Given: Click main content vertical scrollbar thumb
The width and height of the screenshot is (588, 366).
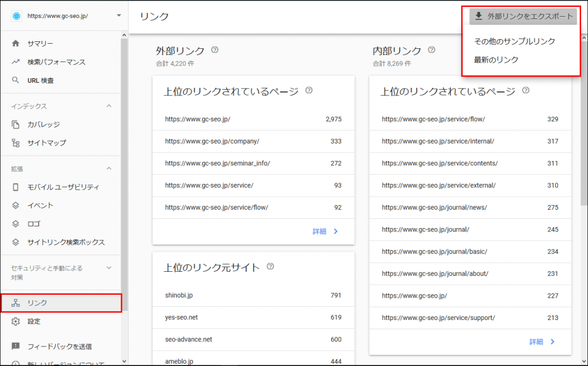Looking at the screenshot, I should 584,123.
